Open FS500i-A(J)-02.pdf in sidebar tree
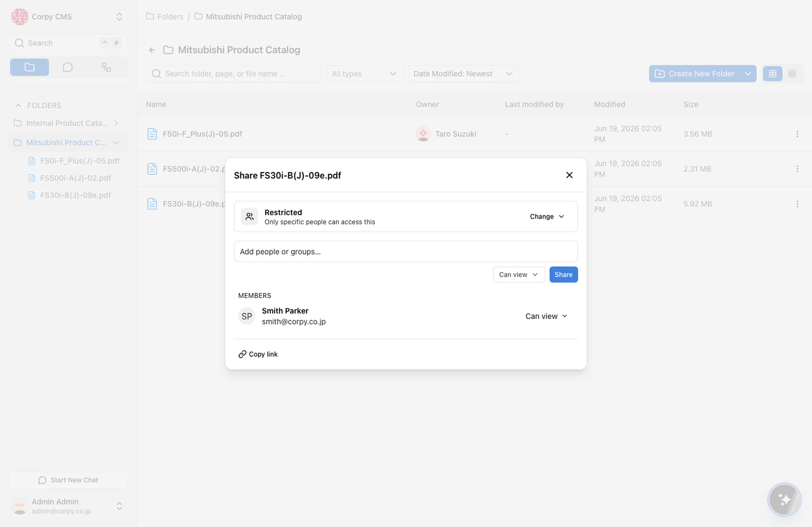The image size is (812, 527). [x=75, y=178]
